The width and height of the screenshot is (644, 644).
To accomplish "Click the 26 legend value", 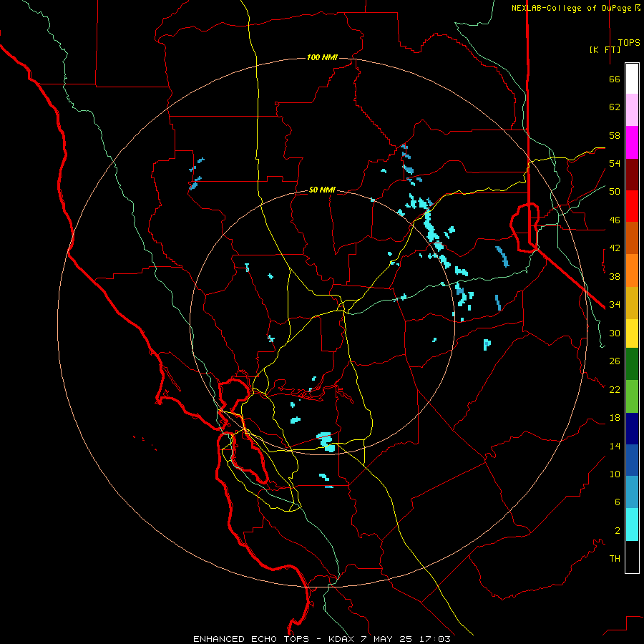I will 615,361.
